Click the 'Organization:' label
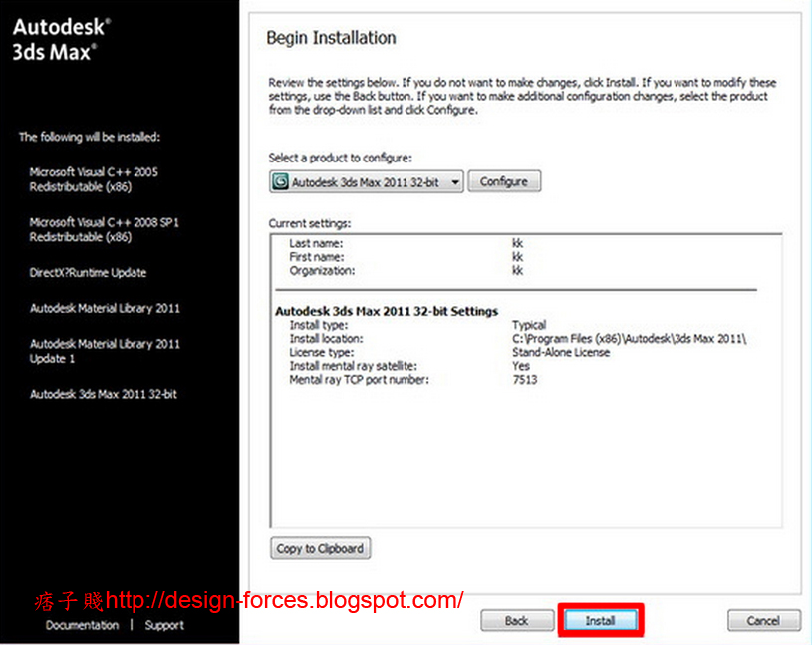The image size is (812, 645). (x=322, y=270)
